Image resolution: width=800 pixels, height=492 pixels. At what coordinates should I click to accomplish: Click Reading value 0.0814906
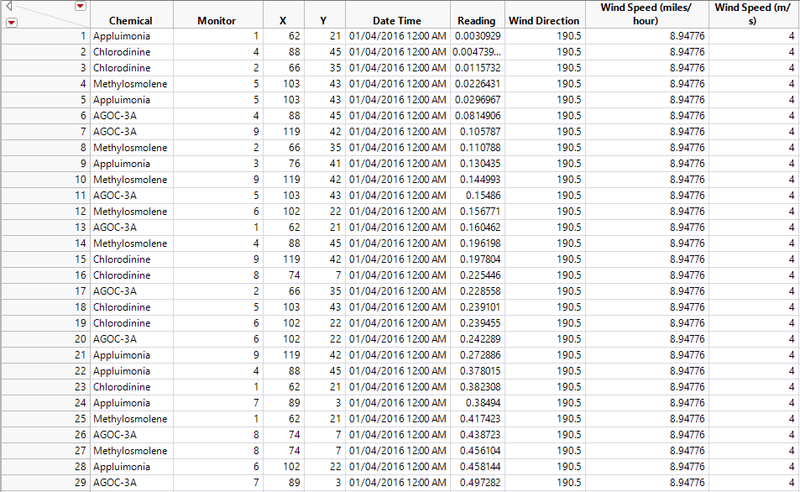(x=478, y=116)
